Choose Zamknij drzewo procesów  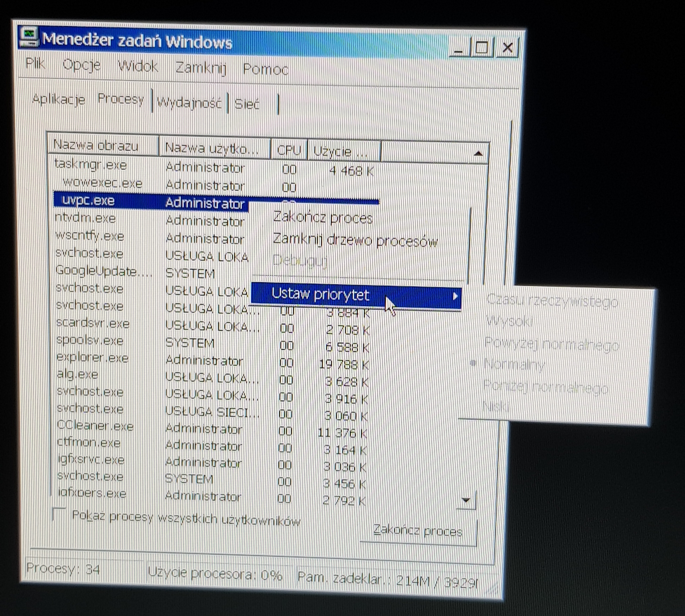coord(355,240)
